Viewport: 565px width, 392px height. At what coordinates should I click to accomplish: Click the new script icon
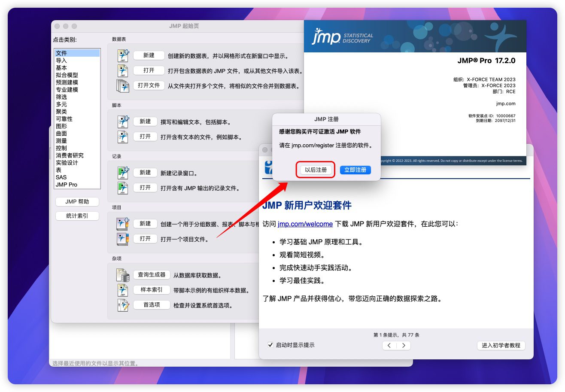pyautogui.click(x=123, y=122)
